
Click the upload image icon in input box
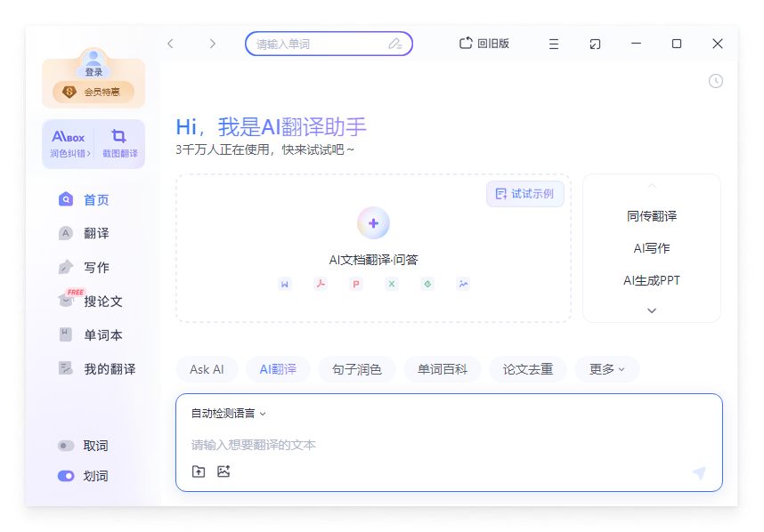(x=224, y=472)
